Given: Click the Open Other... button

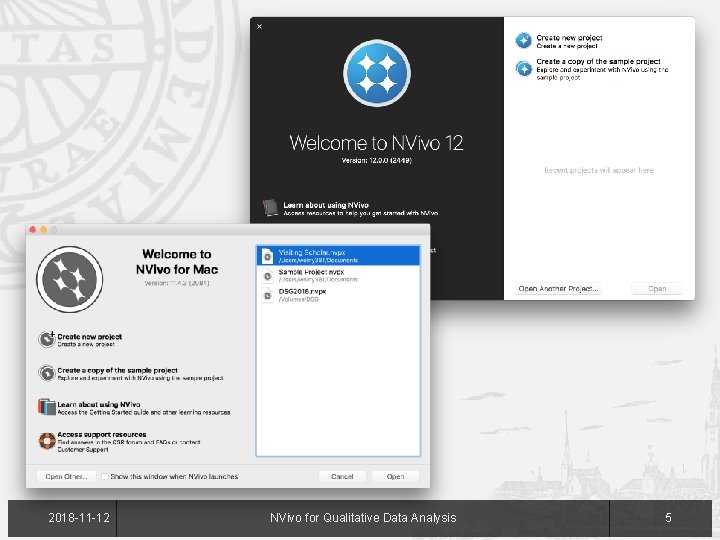Looking at the screenshot, I should pos(66,477).
